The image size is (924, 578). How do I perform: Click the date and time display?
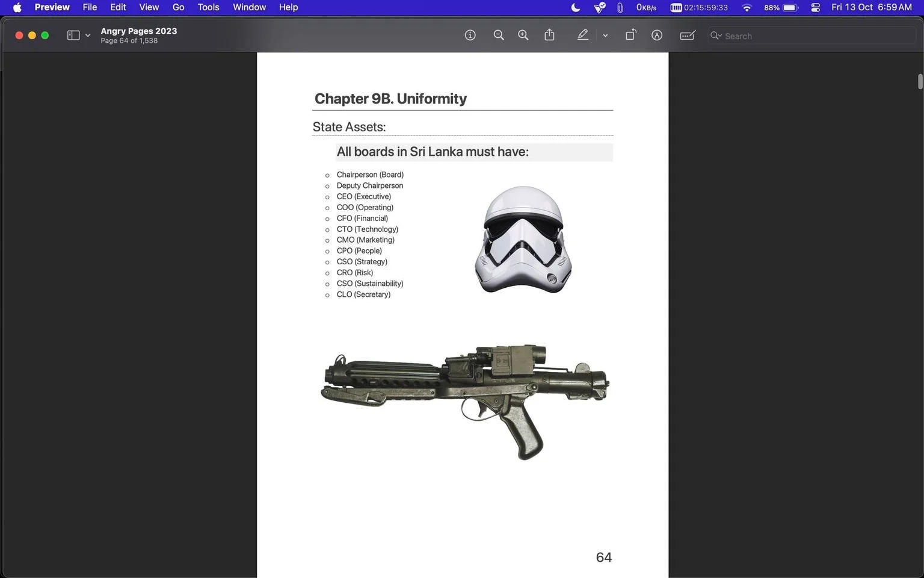pyautogui.click(x=872, y=7)
